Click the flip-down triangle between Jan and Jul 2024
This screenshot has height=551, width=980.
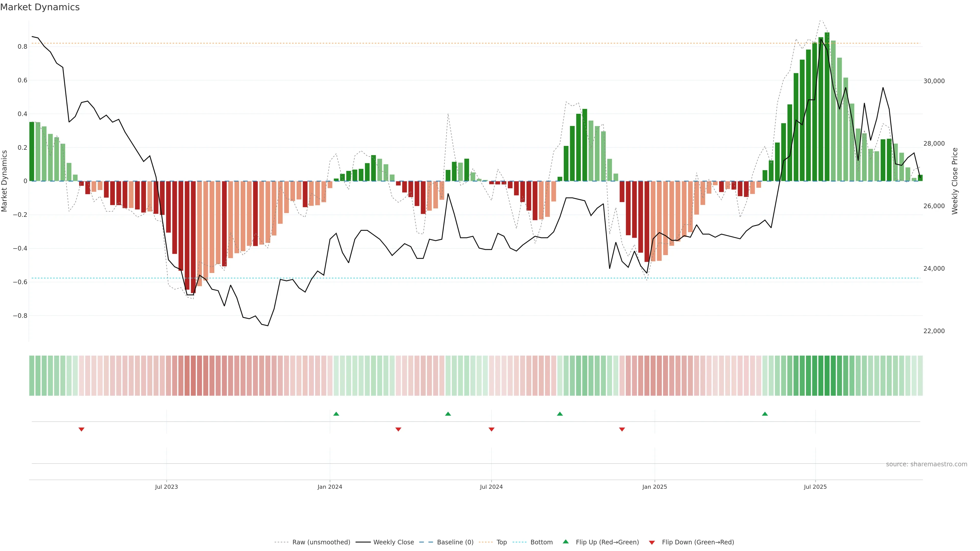(398, 429)
